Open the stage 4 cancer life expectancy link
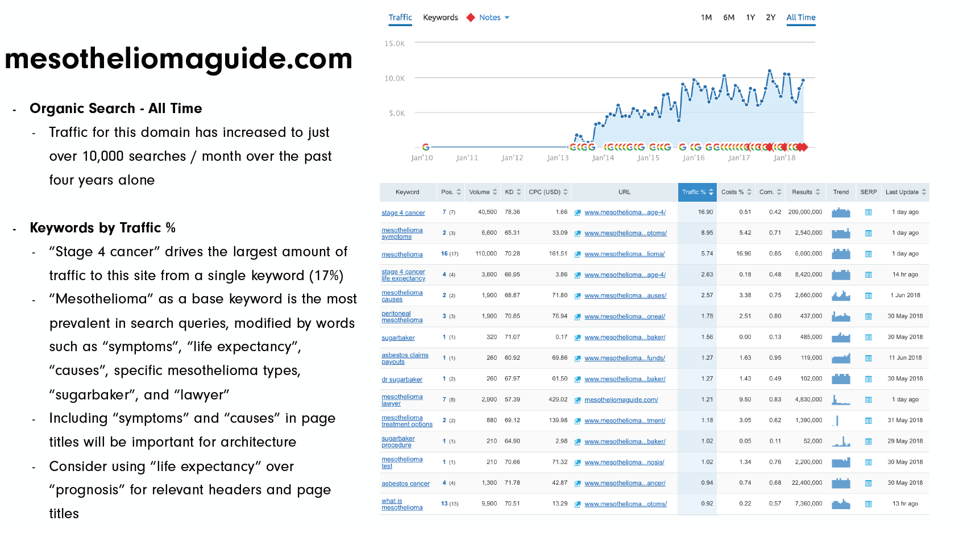 [403, 275]
